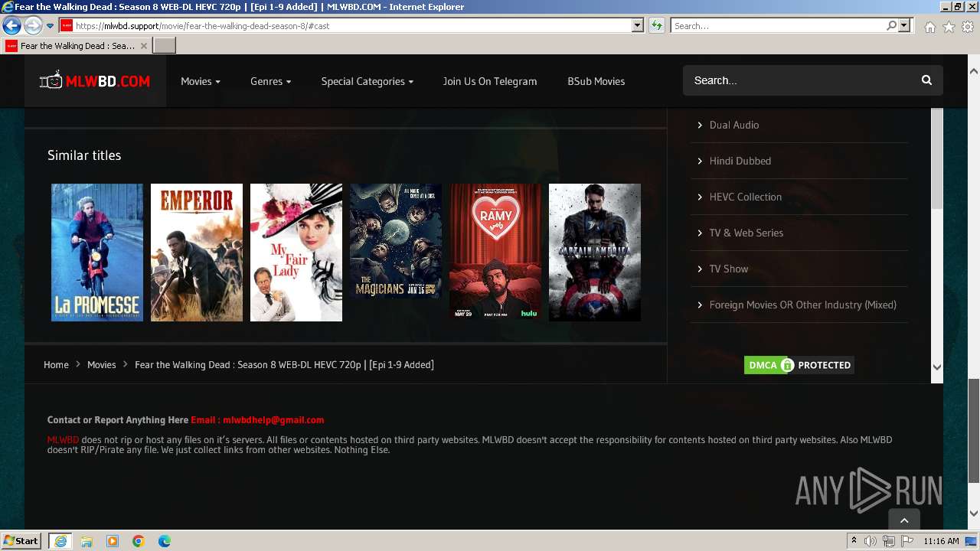
Task: Open the Favorites star icon
Action: (x=949, y=27)
